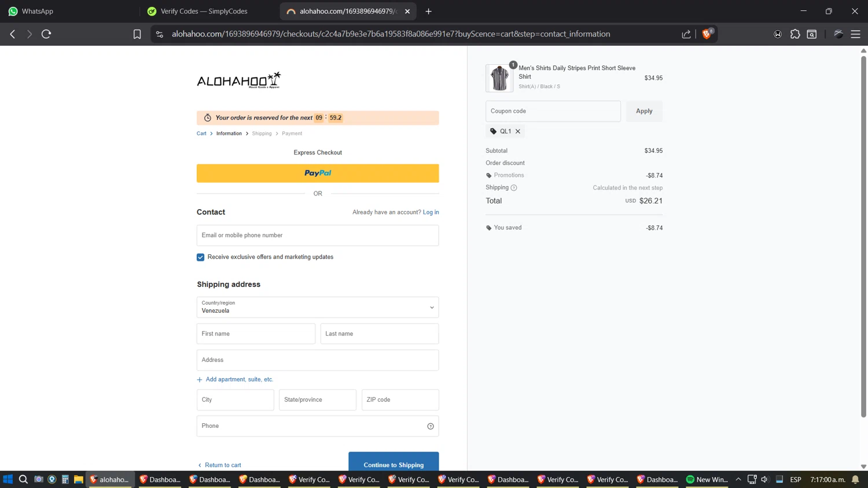Click Return to cart link
Image resolution: width=868 pixels, height=488 pixels.
(219, 465)
